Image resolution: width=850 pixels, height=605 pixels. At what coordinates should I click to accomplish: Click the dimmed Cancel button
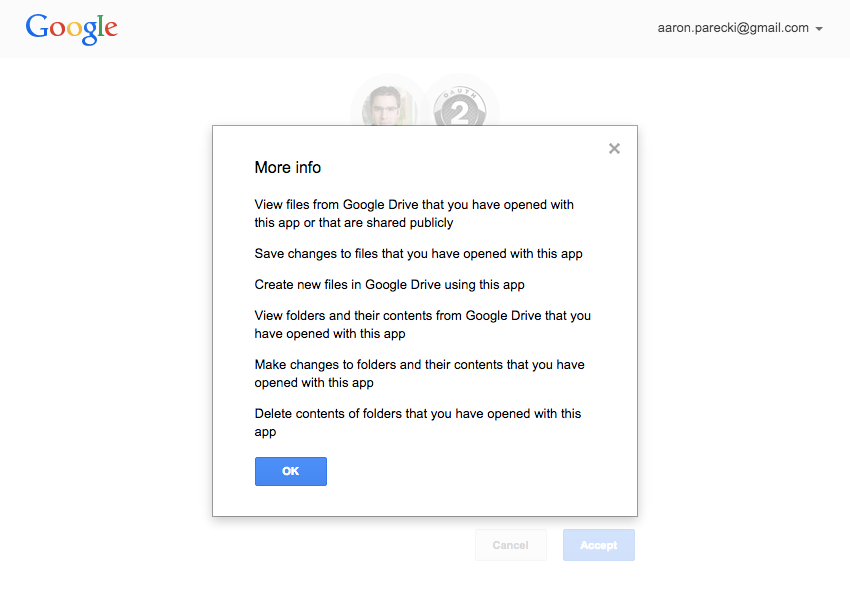[511, 545]
